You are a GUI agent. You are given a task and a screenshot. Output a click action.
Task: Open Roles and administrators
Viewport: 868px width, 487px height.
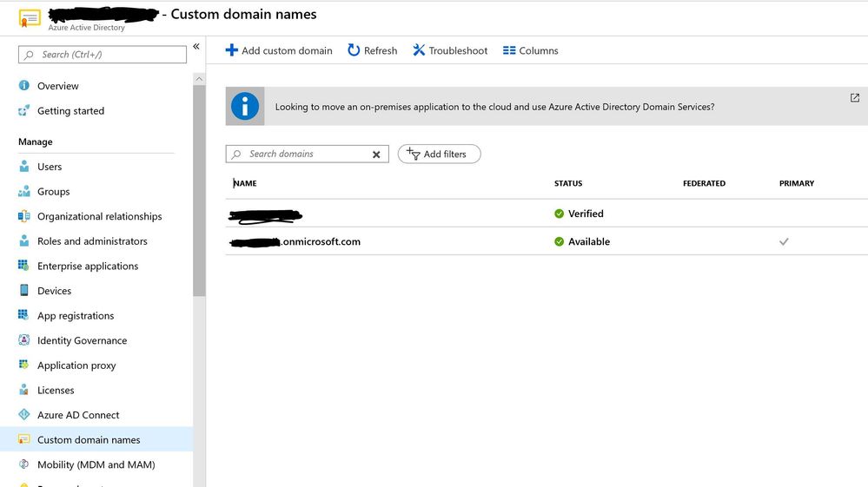pos(92,241)
